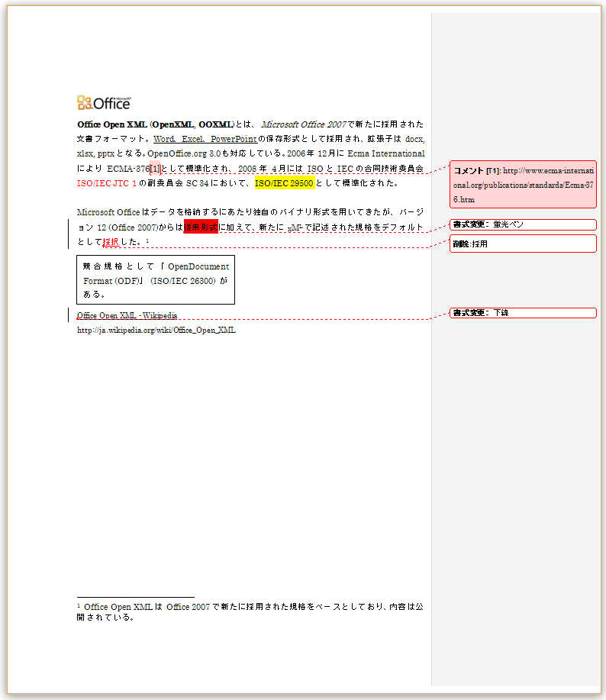
Task: Click the italic Microsoft Office 2007 text
Action: 304,124
